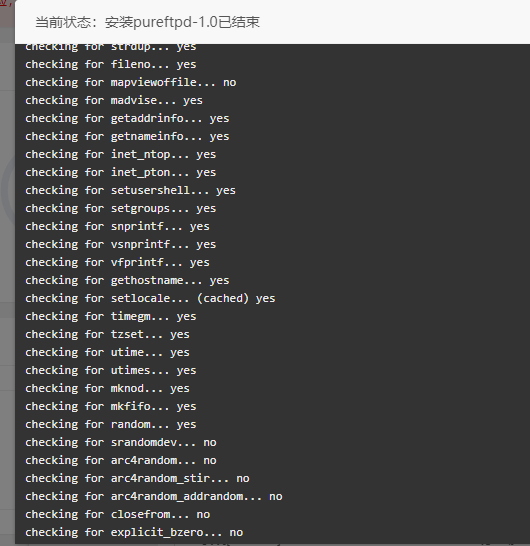Click the 'inet_pton... yes' log entry
This screenshot has width=530, height=546.
(x=120, y=173)
